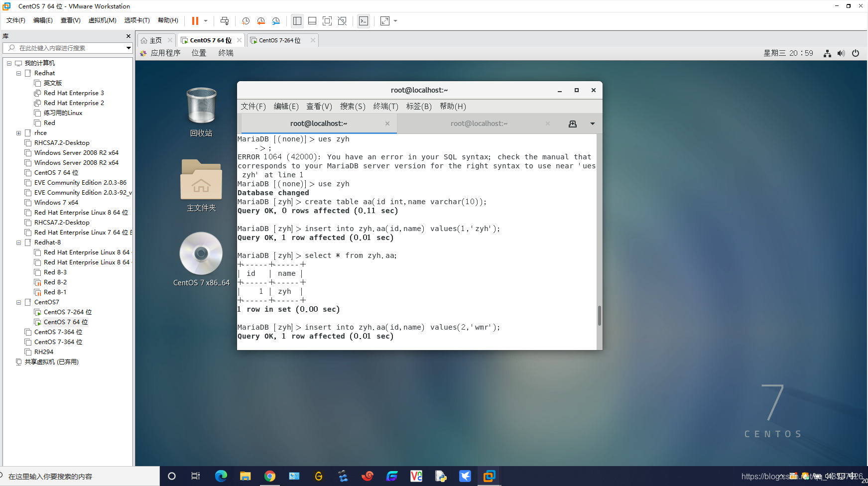The width and height of the screenshot is (868, 486).
Task: Open the snapshot manager
Action: [x=276, y=21]
